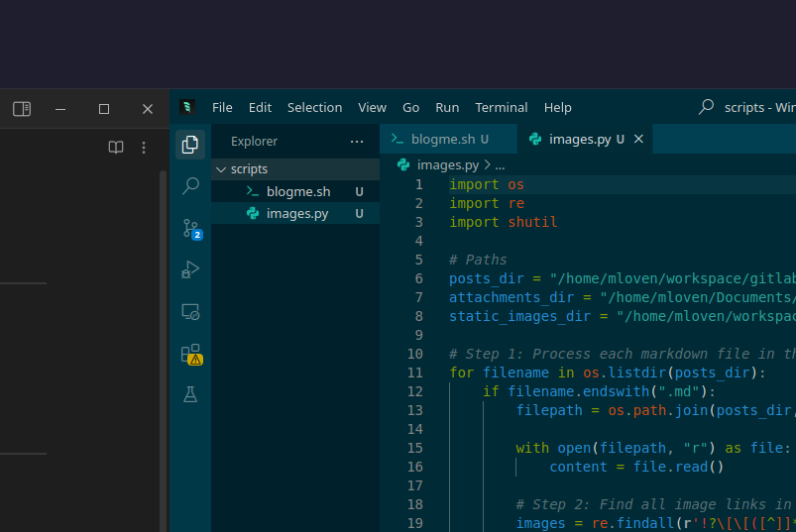Open the Run and Debug view
The height and width of the screenshot is (532, 796).
(x=190, y=269)
